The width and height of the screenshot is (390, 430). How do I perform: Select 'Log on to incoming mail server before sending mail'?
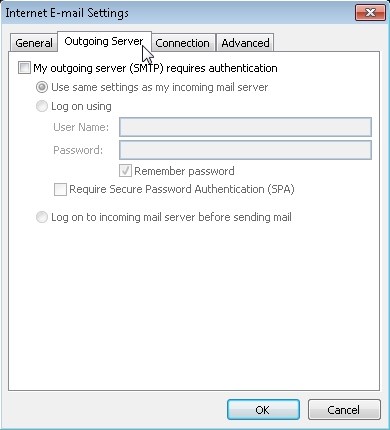42,217
